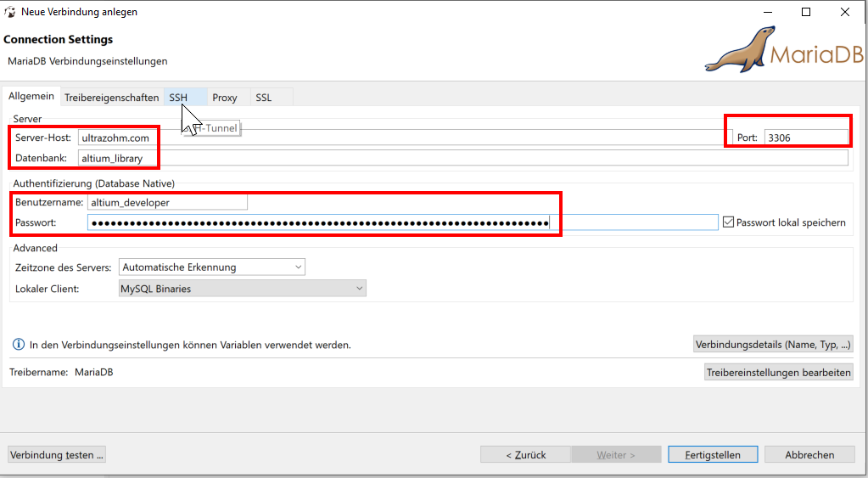
Task: Click the app icon in title bar
Action: tap(10, 12)
